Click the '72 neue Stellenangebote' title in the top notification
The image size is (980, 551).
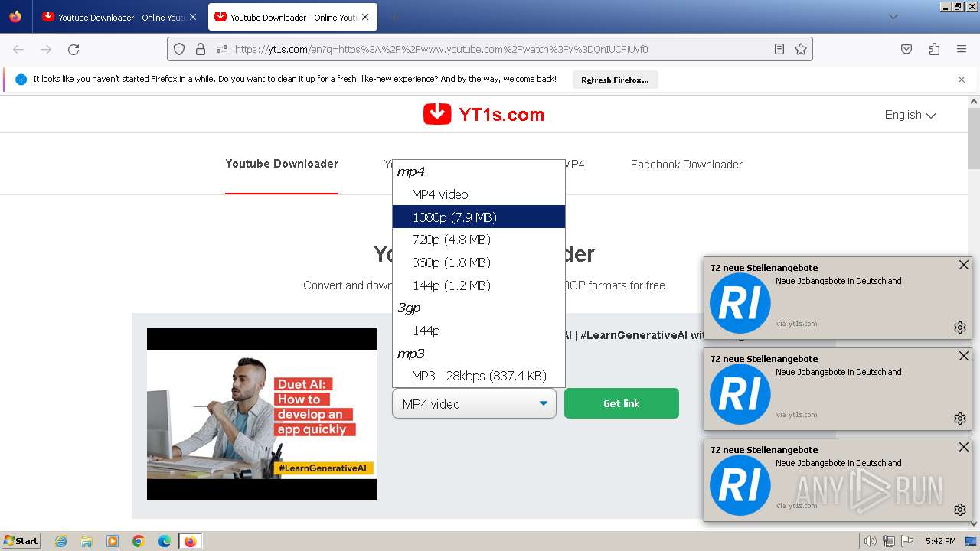(x=764, y=268)
